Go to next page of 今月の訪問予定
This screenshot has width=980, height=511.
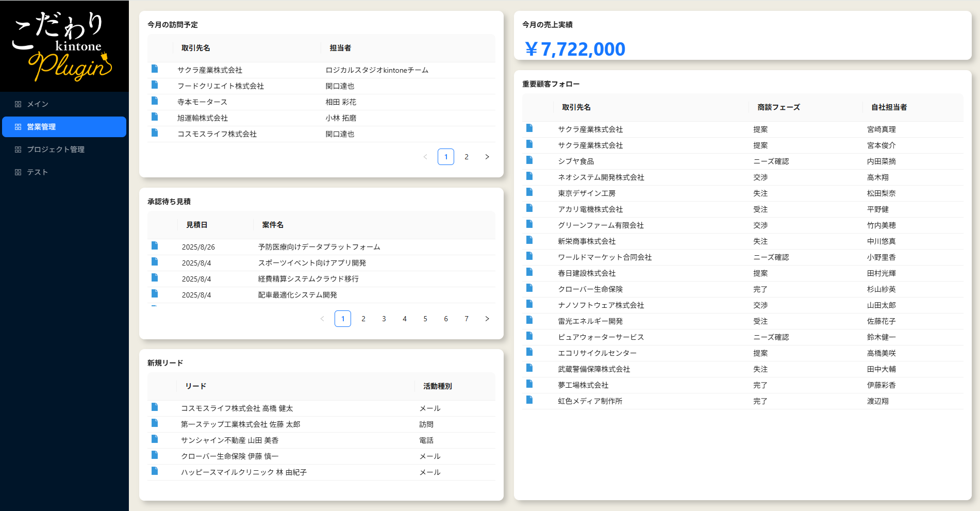[x=487, y=157]
